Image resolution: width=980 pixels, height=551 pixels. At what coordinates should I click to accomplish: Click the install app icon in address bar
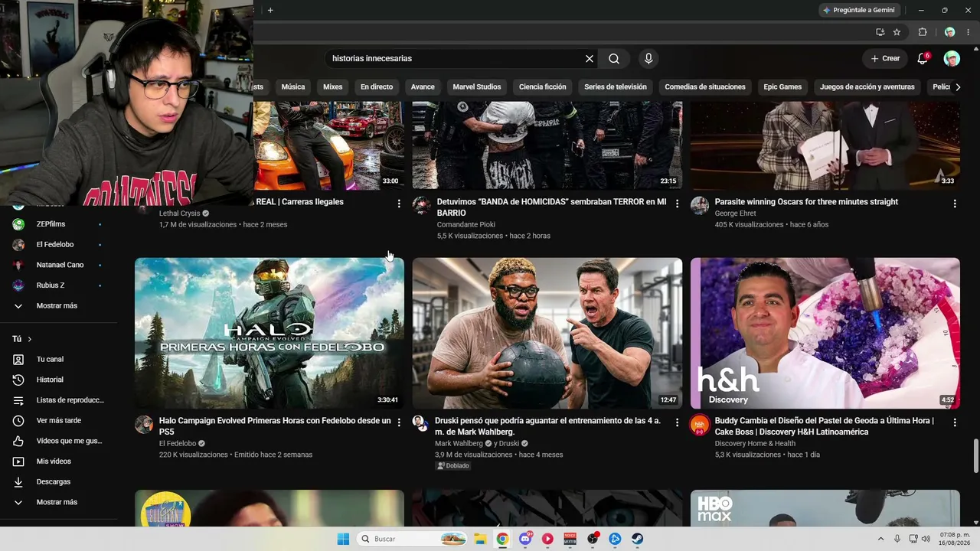[x=880, y=32]
